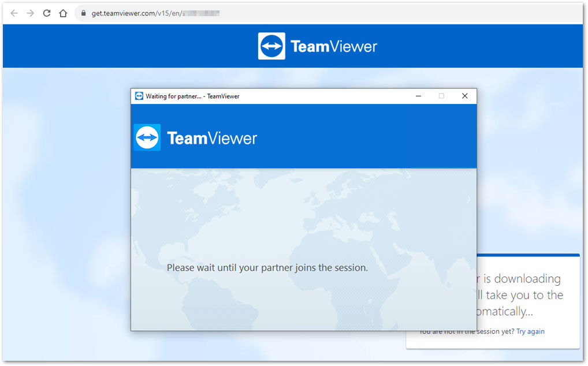Click the "is downloading" text on web card
Viewport: 588px width, 366px height.
point(522,279)
